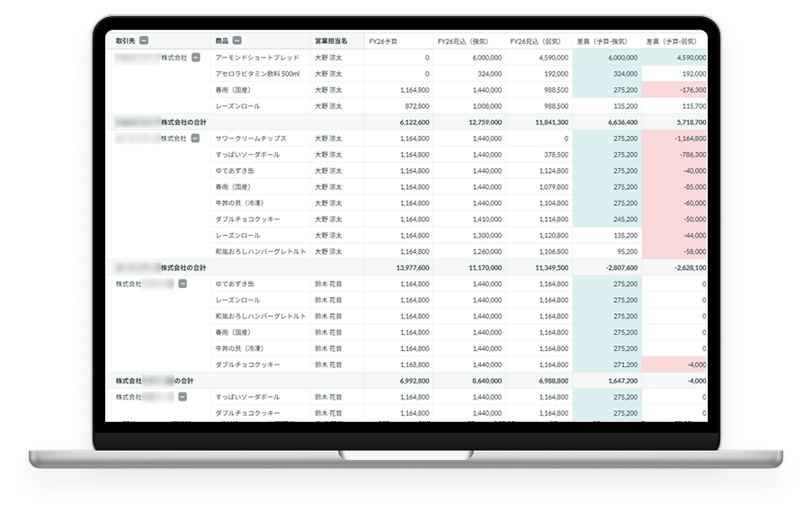Click subtotal value 13,977,600

point(398,268)
